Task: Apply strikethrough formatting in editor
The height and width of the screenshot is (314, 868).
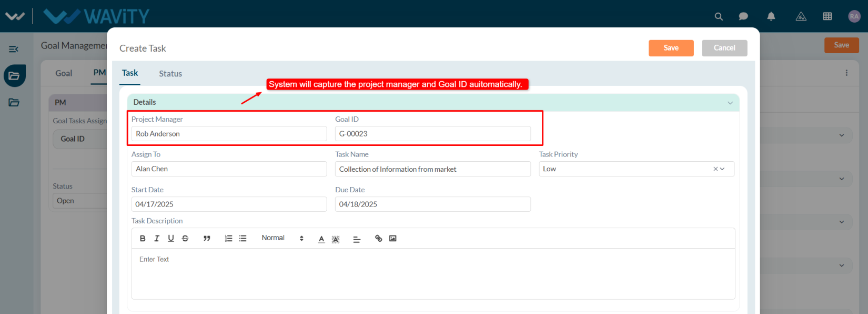Action: (x=185, y=238)
